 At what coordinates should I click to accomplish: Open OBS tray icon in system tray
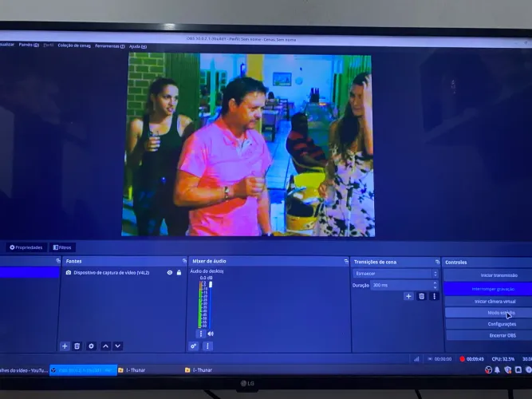point(488,370)
